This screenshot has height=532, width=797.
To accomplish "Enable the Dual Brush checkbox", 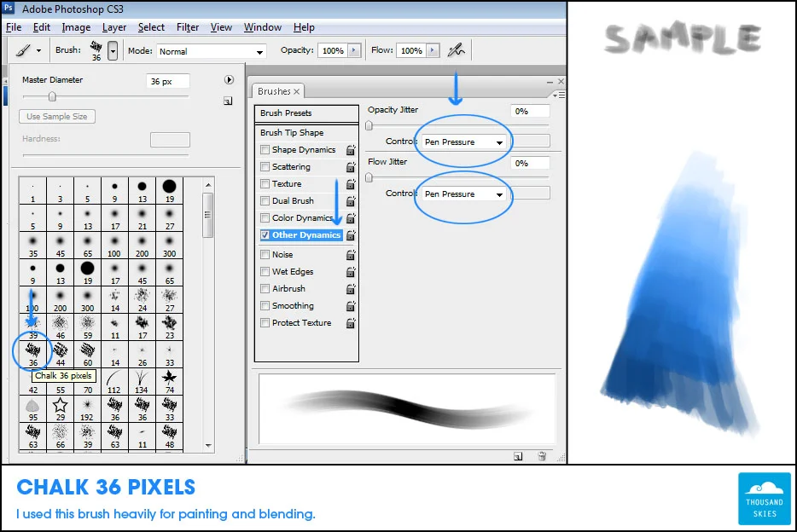I will (x=265, y=200).
